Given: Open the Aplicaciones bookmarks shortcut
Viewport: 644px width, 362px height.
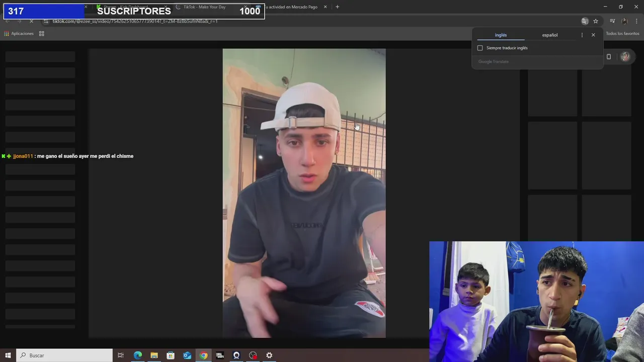Looking at the screenshot, I should [x=19, y=34].
